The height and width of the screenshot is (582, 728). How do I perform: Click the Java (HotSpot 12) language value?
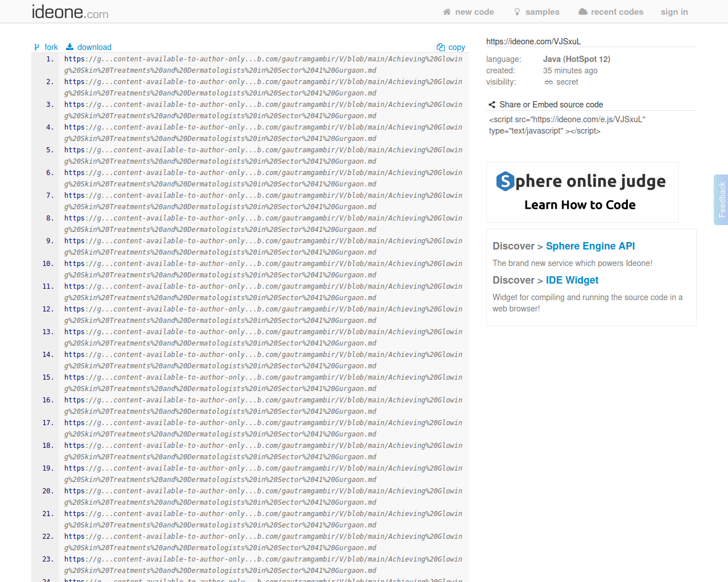(x=577, y=59)
